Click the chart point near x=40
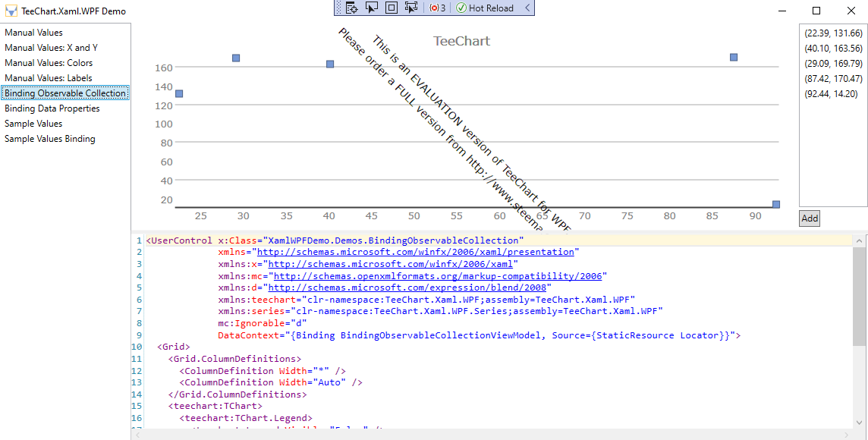Image resolution: width=868 pixels, height=440 pixels. pos(330,64)
